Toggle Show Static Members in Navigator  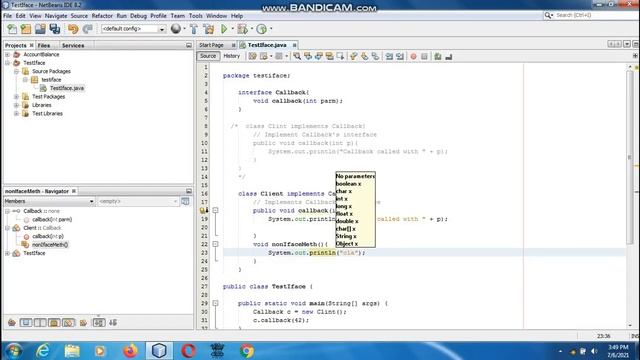40,322
